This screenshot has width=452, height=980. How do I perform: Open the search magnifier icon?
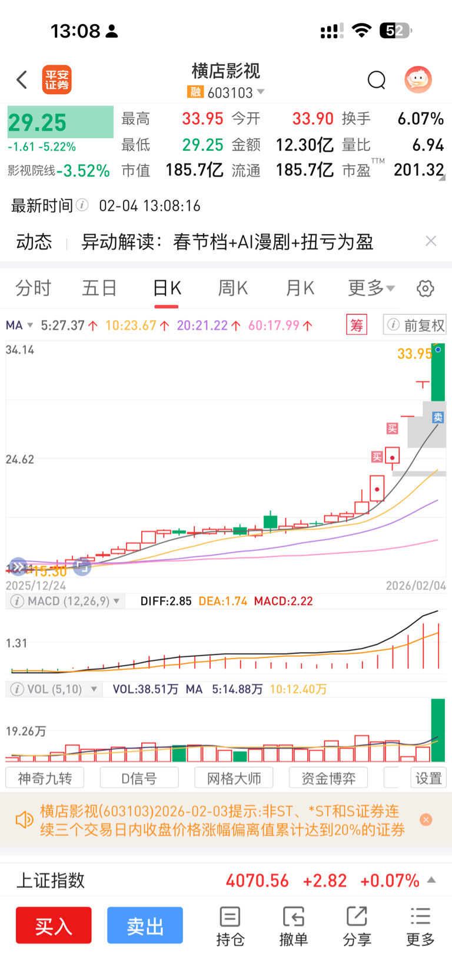pyautogui.click(x=376, y=79)
